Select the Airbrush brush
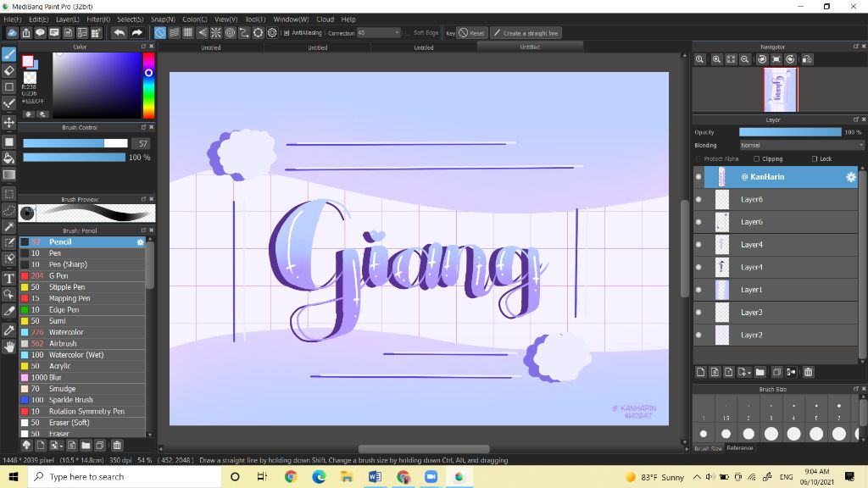Screen dimensions: 868x488 [82, 344]
